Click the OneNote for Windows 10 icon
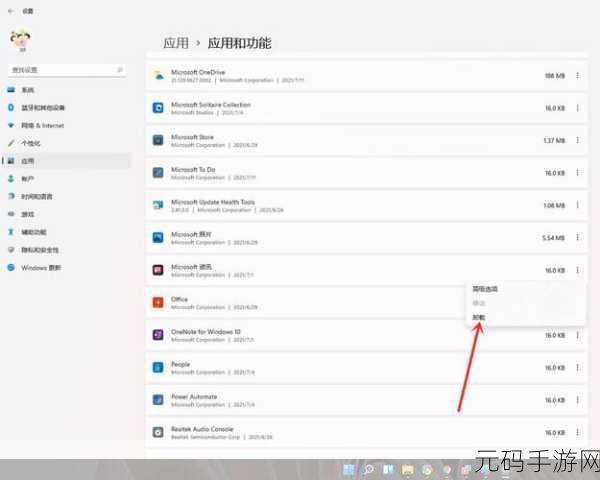This screenshot has width=600, height=480. 158,335
